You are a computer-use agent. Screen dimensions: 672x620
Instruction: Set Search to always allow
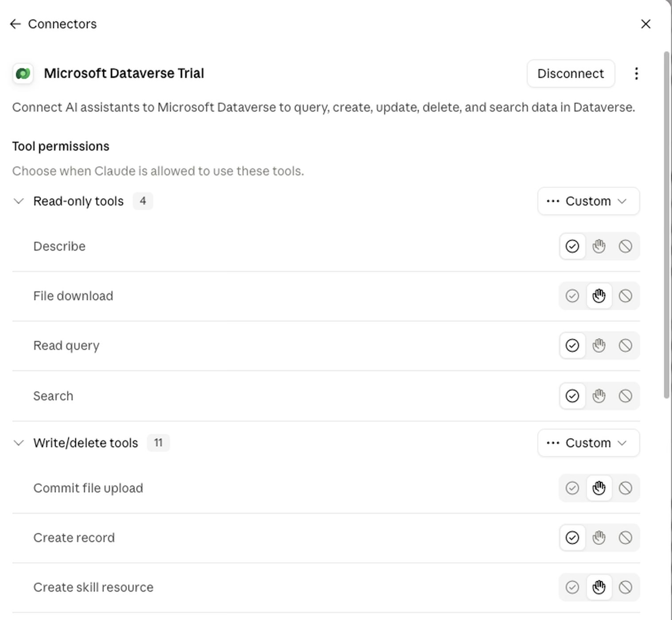[x=572, y=396]
